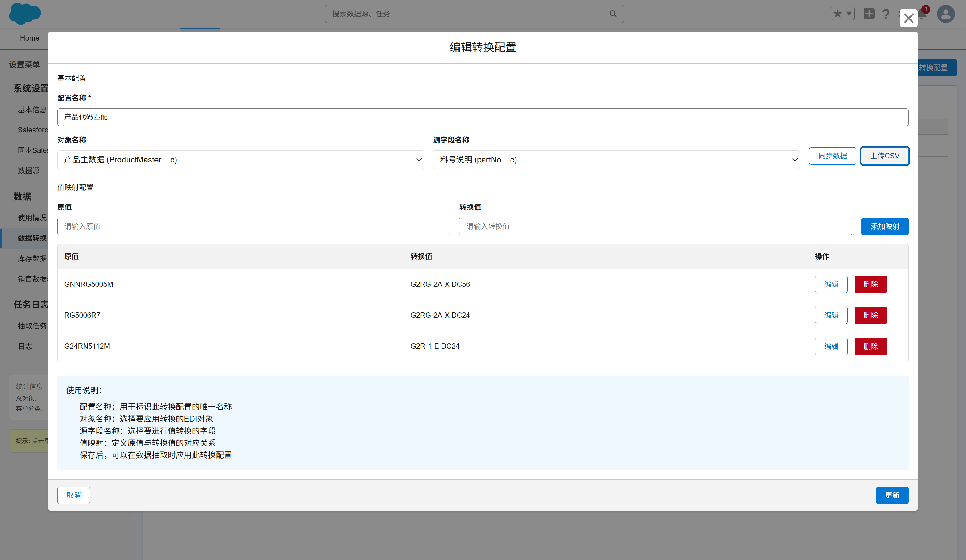The width and height of the screenshot is (966, 560).
Task: Open the 源字段名称 dropdown showing partNo__c
Action: [x=616, y=159]
